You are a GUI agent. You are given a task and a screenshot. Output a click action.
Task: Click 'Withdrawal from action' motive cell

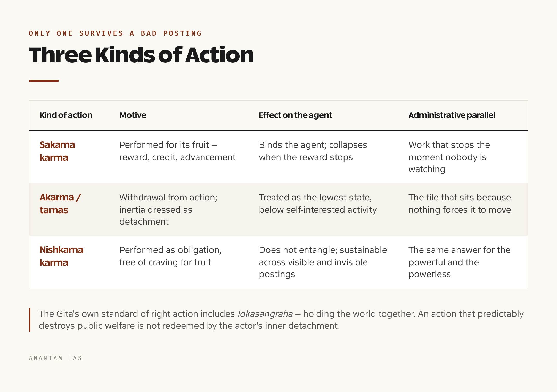[168, 209]
